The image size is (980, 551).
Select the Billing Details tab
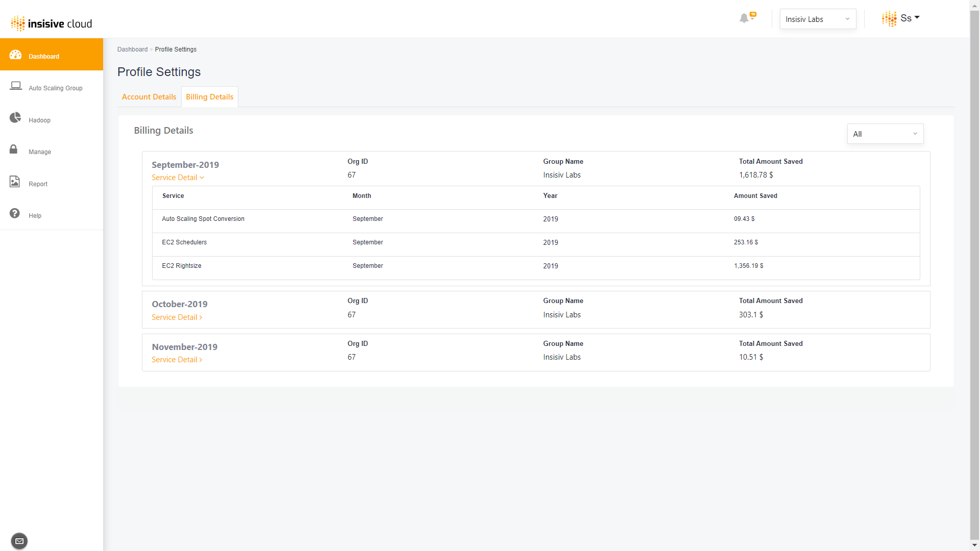tap(209, 97)
